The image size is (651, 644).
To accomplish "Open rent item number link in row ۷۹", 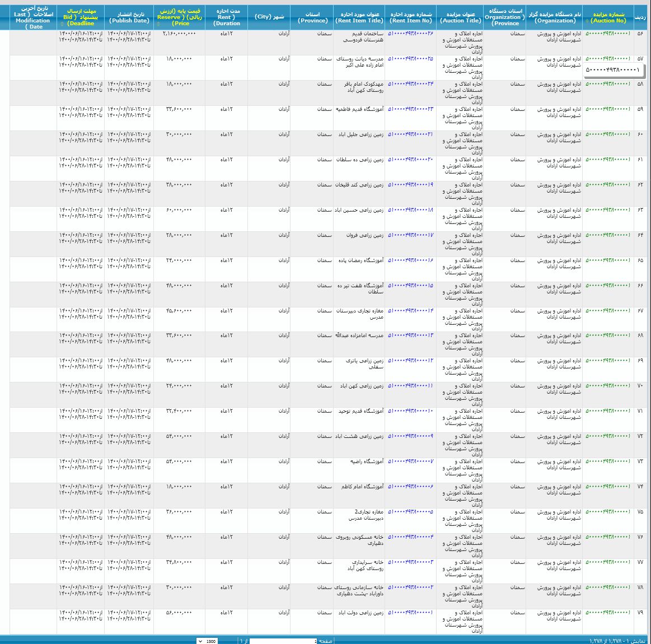I will [x=410, y=613].
